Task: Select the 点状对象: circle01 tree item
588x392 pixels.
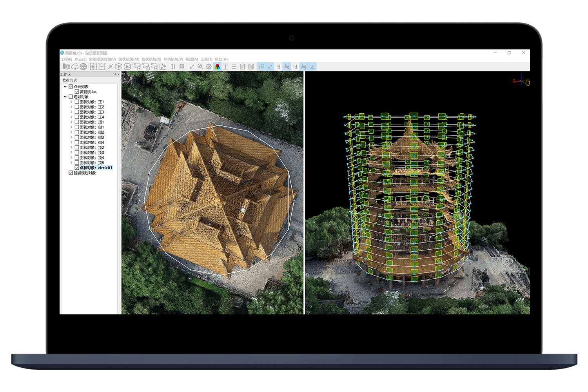Action: coord(96,168)
